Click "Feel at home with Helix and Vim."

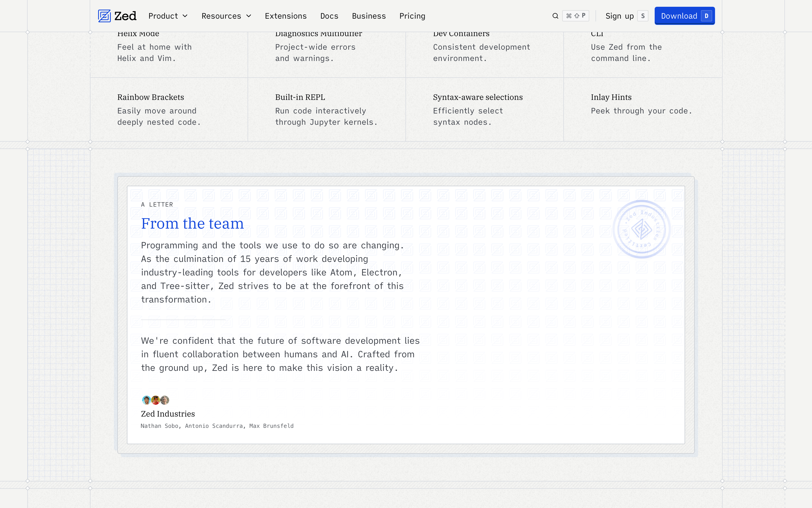154,53
